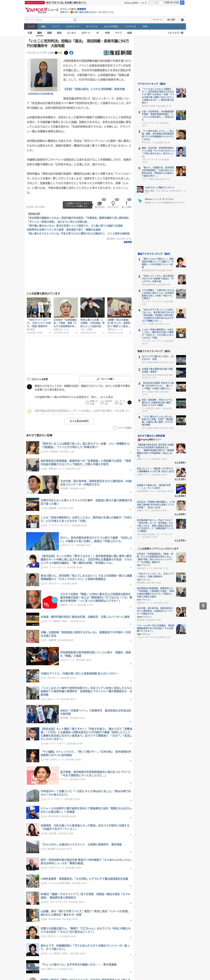
Task: Click the scroll-to-top arrow button
Action: (x=203, y=606)
